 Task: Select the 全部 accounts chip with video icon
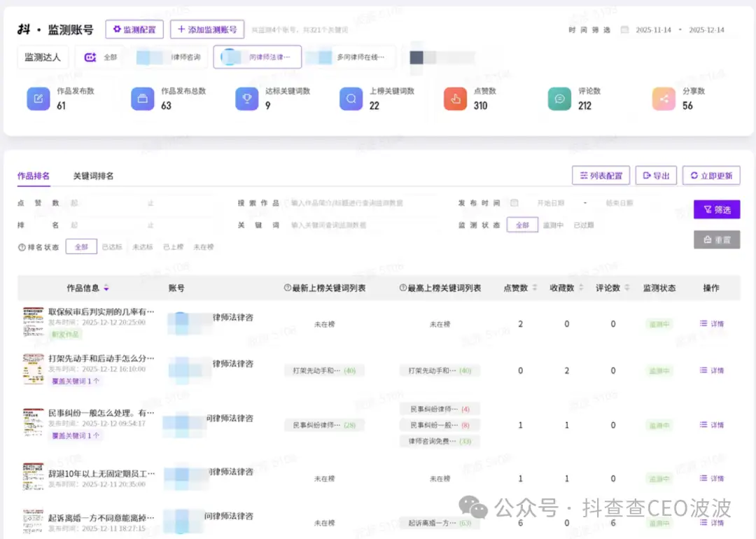(100, 57)
